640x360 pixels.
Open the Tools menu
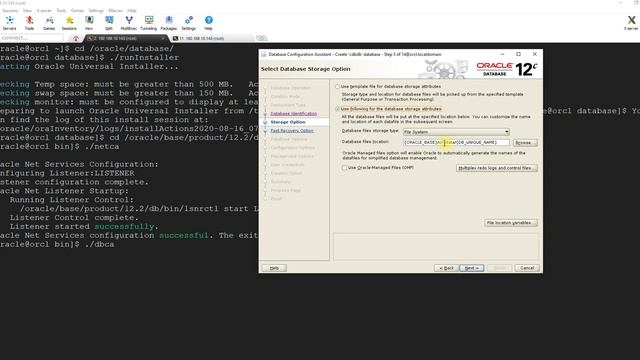[x=61, y=11]
